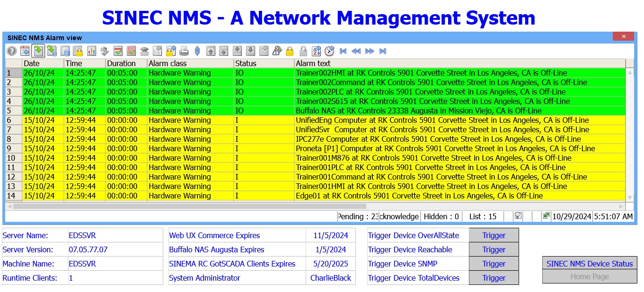
Task: Click the Alarm text column header
Action: coord(460,63)
